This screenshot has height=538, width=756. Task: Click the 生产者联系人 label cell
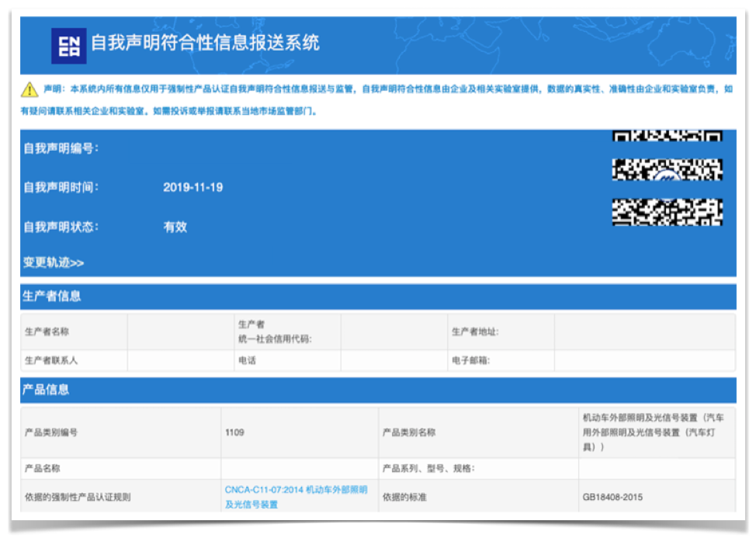(75, 360)
